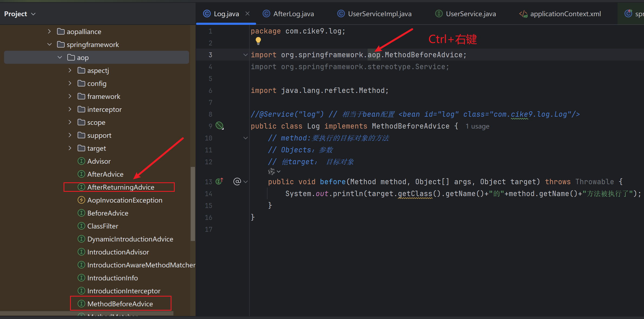644x319 pixels.
Task: Expand the support folder
Action: 70,135
